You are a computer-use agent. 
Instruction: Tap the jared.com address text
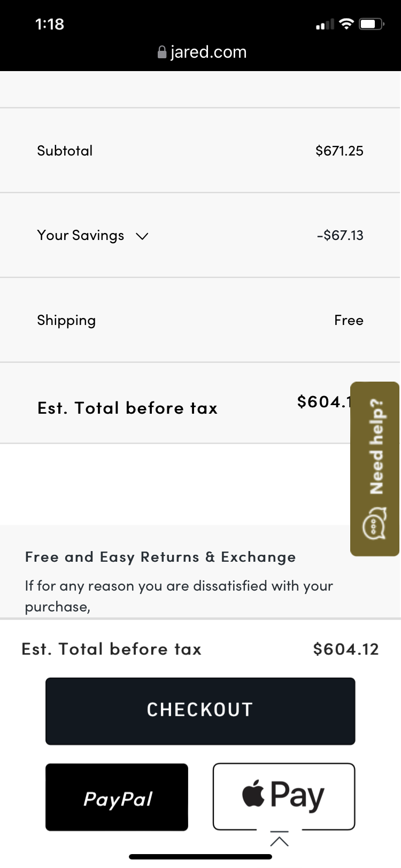tap(209, 52)
